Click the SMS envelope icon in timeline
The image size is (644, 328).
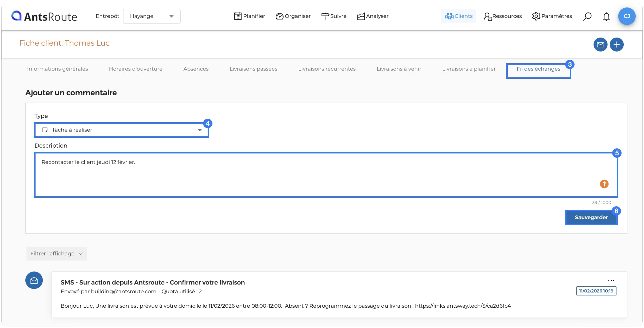(x=34, y=280)
